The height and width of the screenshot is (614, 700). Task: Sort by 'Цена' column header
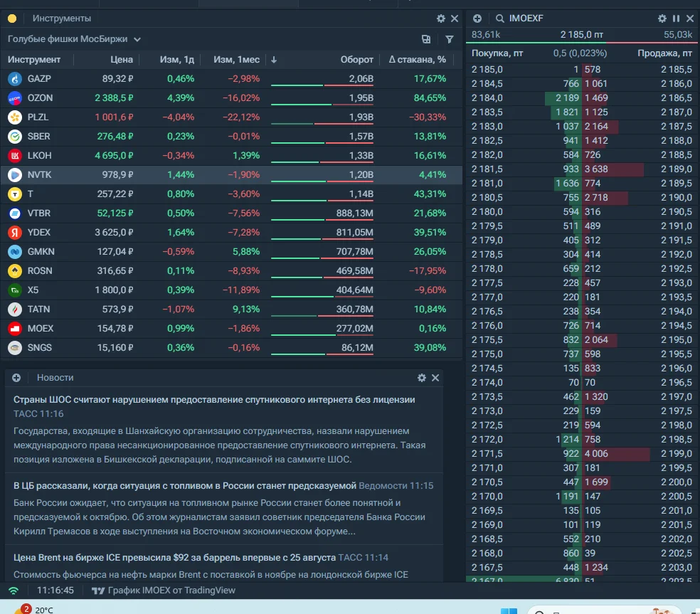(122, 59)
